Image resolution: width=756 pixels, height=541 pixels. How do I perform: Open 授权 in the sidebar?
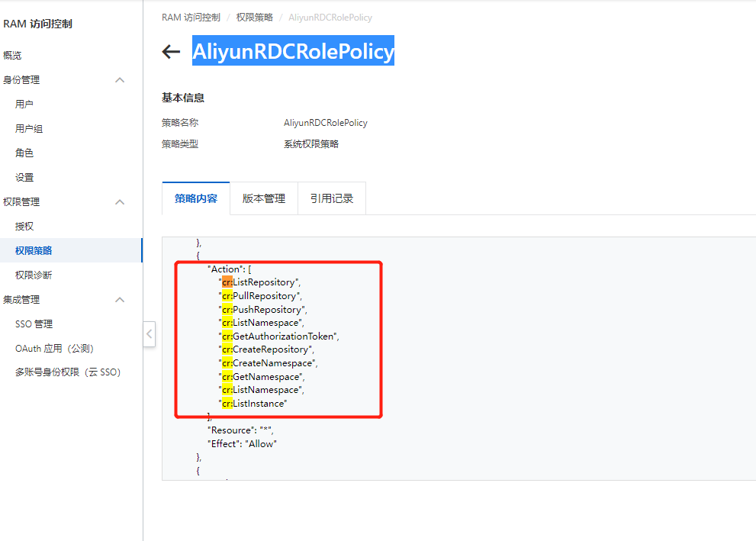point(24,226)
